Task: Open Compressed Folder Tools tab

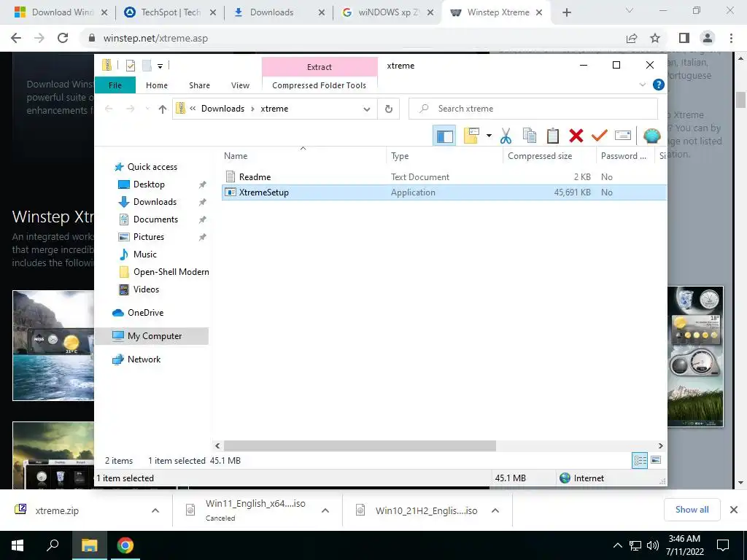Action: click(320, 85)
